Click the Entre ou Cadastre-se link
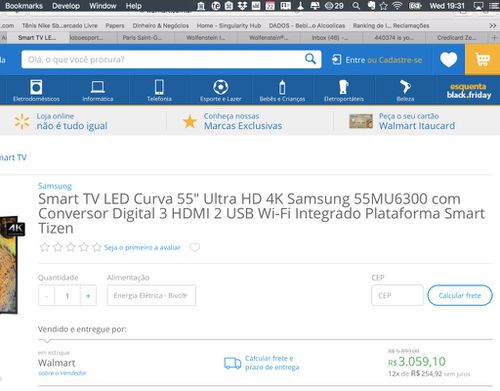 click(383, 60)
